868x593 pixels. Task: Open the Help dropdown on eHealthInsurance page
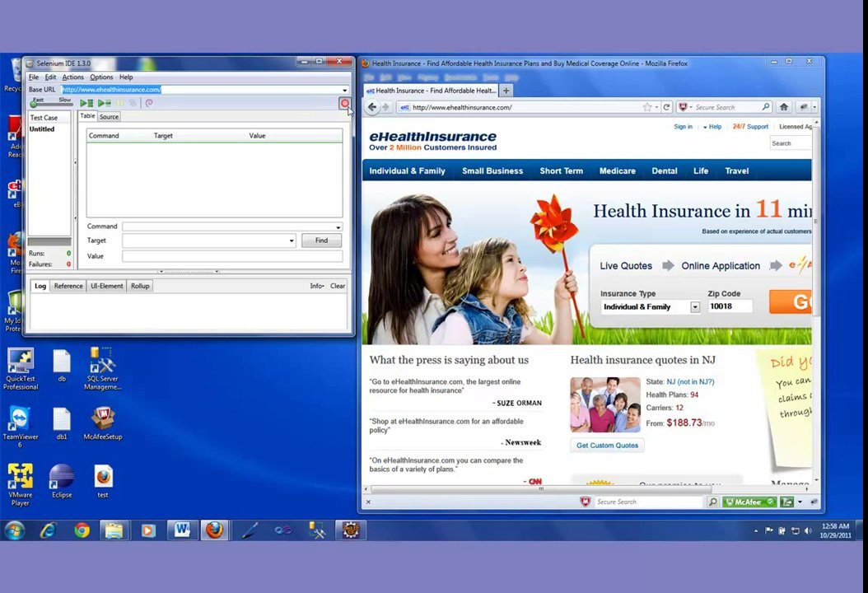coord(712,127)
